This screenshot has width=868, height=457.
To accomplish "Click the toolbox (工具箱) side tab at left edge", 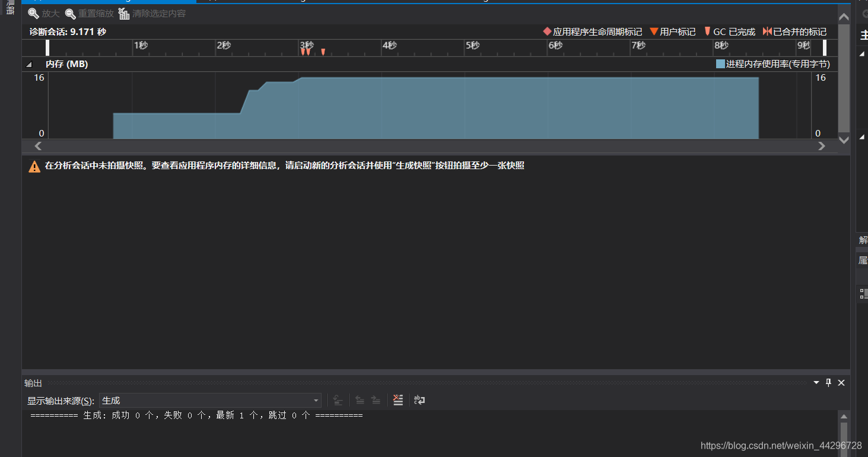I will (x=10, y=7).
